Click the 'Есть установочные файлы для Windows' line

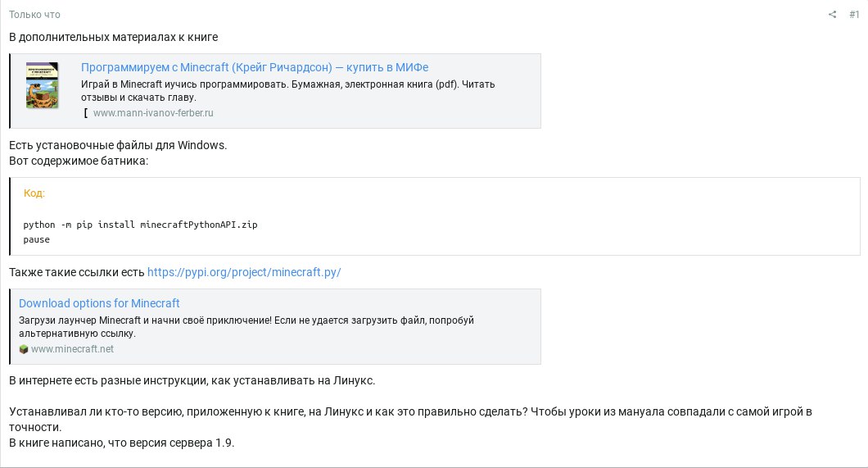pos(118,145)
